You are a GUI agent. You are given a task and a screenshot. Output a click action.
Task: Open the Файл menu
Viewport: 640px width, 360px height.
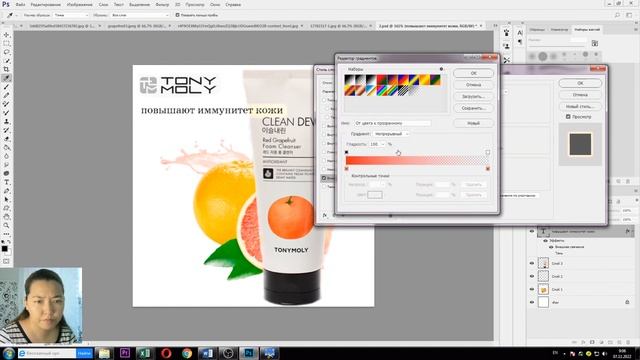20,4
